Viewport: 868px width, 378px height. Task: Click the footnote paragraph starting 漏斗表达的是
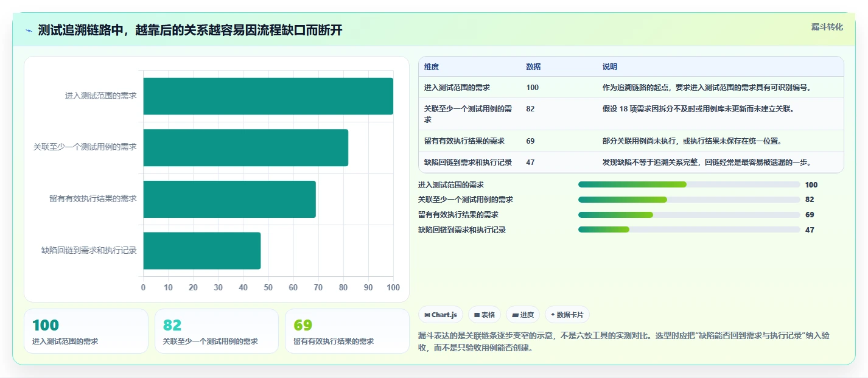click(x=624, y=342)
